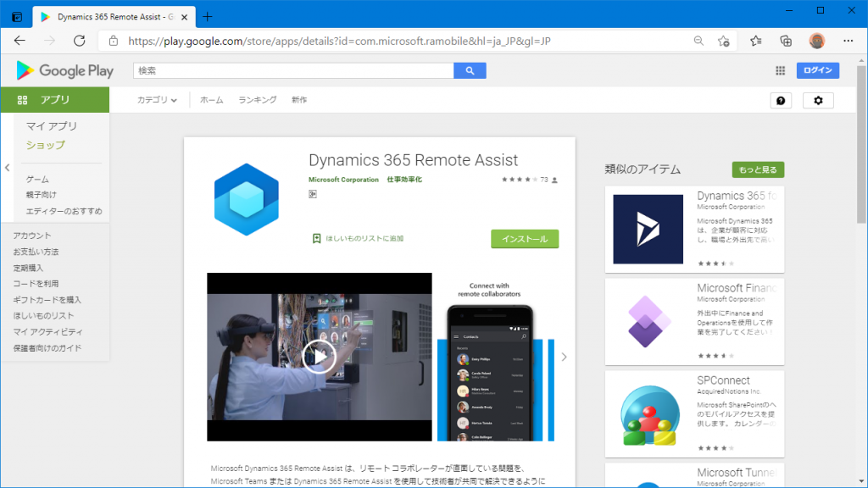
Task: Open エディターのおすすめ in sidebar
Action: point(64,211)
